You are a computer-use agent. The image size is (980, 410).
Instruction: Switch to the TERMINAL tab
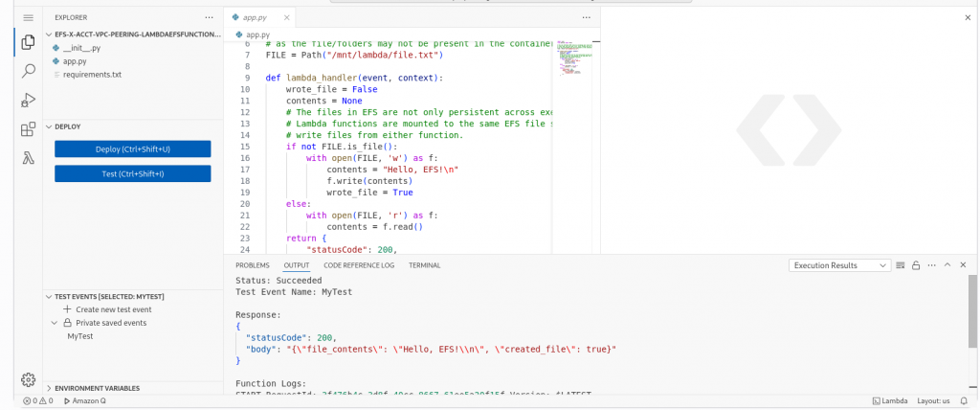pos(424,265)
